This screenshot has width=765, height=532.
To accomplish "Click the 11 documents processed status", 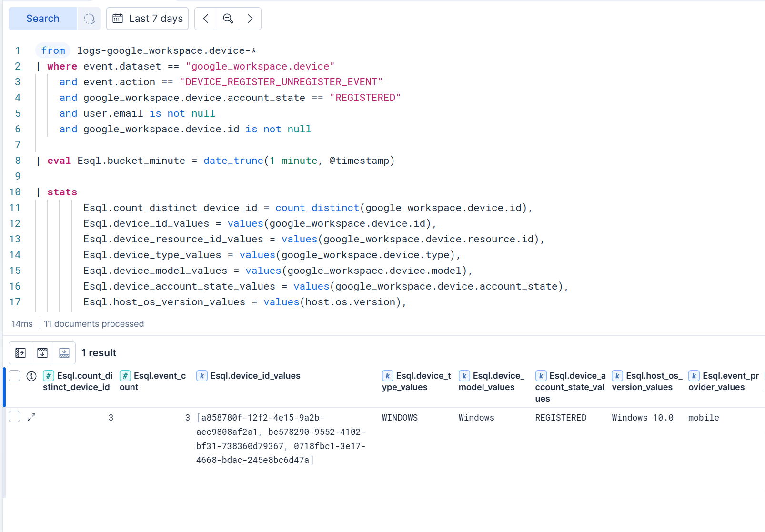I will click(94, 324).
